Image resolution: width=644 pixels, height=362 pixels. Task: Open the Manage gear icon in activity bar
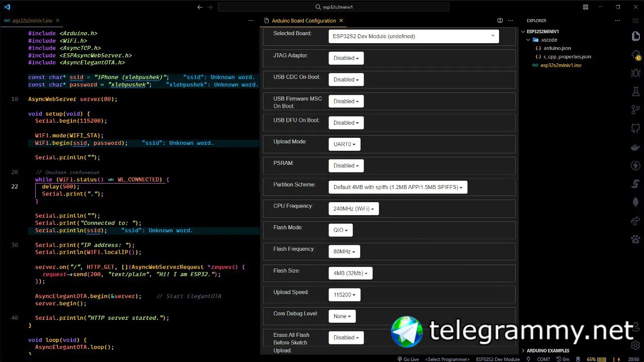click(x=635, y=345)
